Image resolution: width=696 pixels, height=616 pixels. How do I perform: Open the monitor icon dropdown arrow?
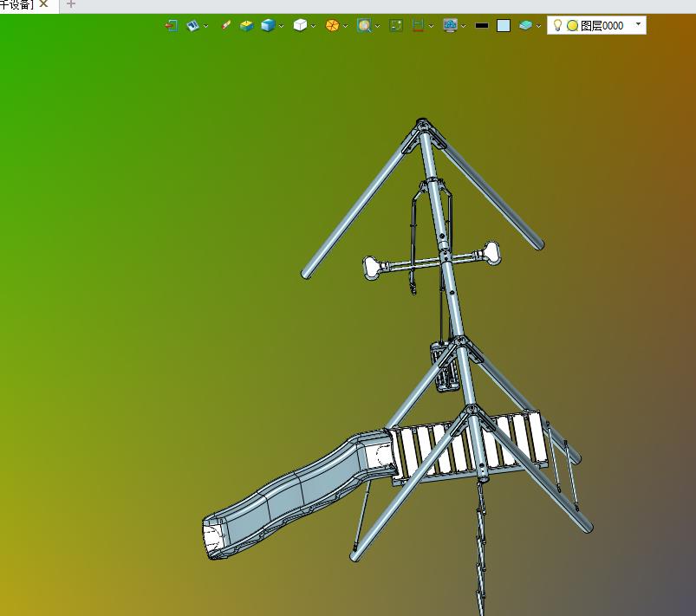coord(464,26)
